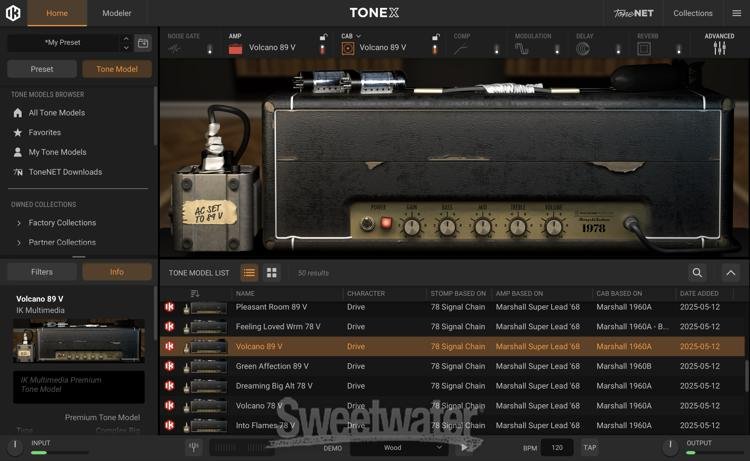Open the hamburger main menu
Screen dimensions: 750x461
[x=737, y=13]
